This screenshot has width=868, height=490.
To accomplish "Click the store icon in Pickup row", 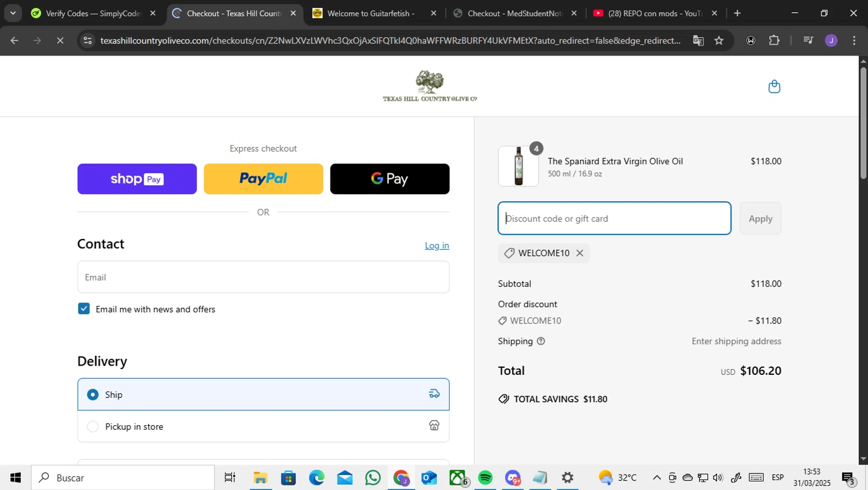I will (434, 426).
